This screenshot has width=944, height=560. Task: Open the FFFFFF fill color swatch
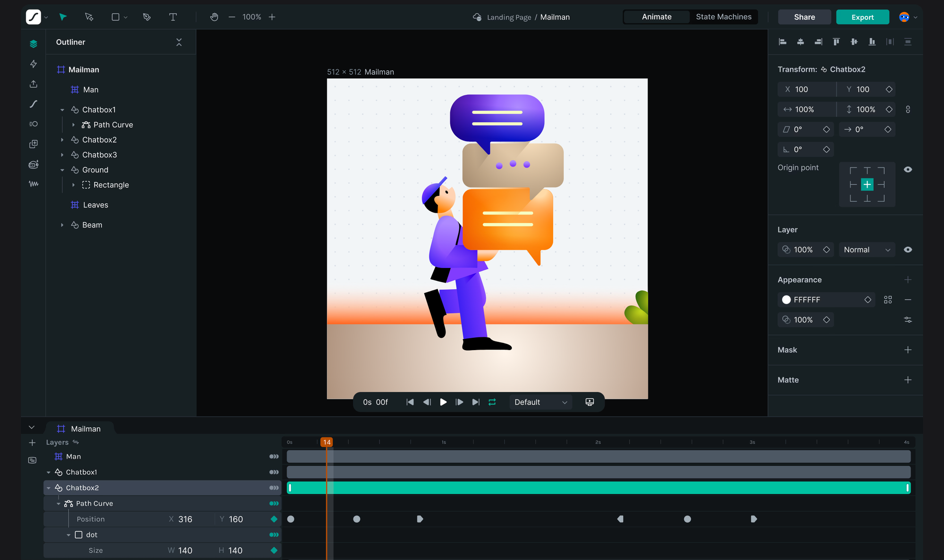point(786,300)
